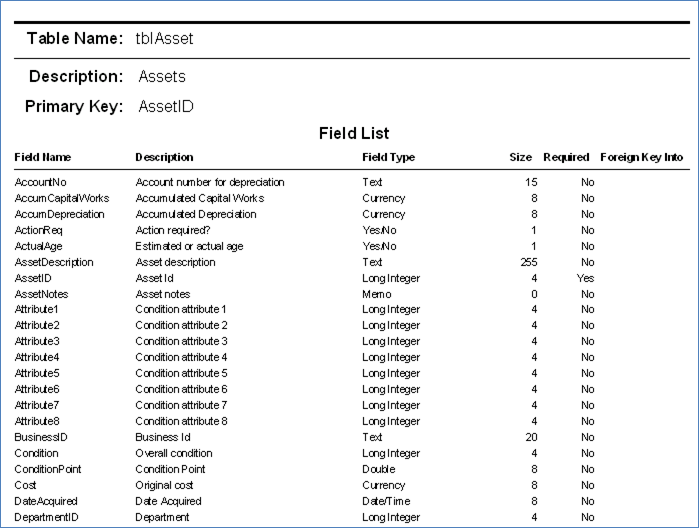
Task: Click the AssetDescription field entry
Action: coord(54,262)
